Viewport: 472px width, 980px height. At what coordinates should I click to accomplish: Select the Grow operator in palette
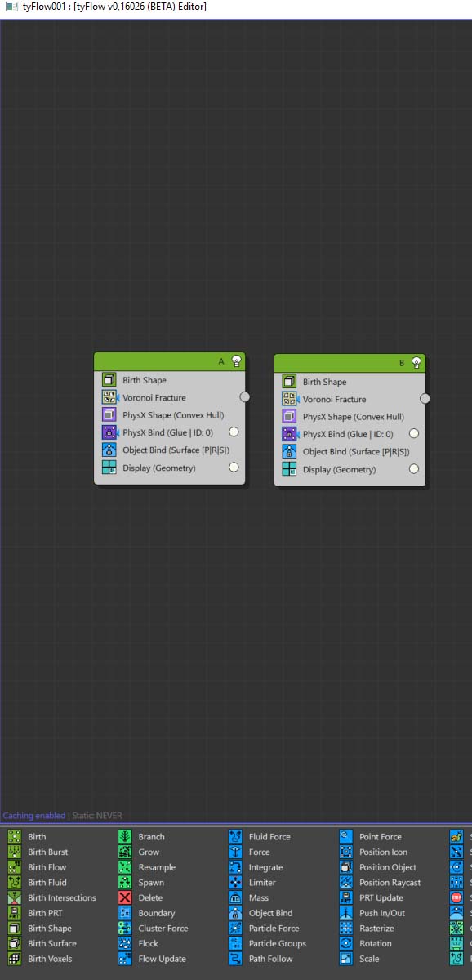139,852
